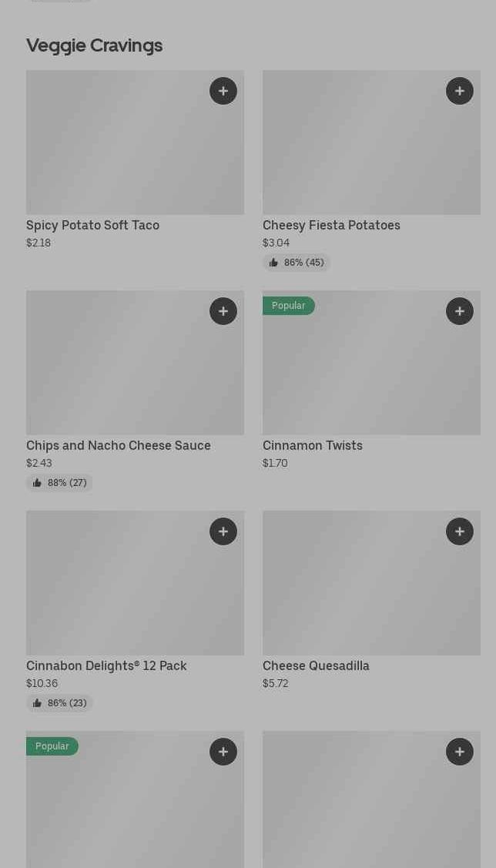Viewport: 496px width, 868px height.
Task: Click Cheesy Fiesta Potatoes 86% (45) rating
Action: 297,263
